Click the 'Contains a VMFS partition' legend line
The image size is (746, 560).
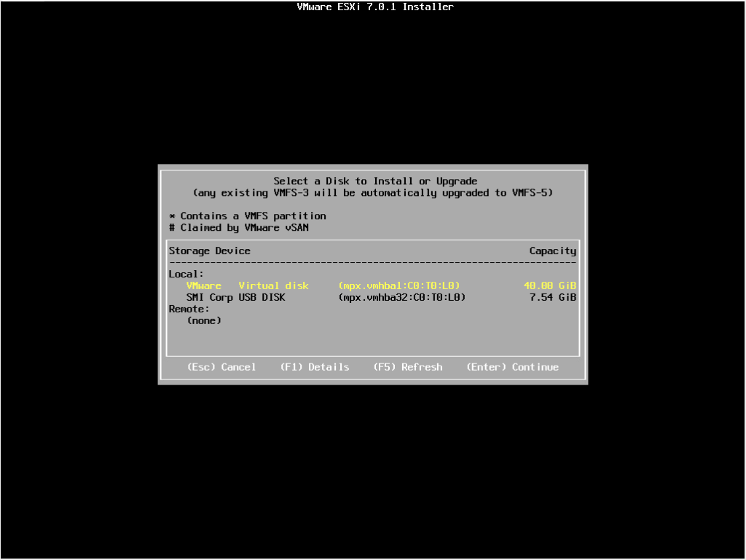point(248,216)
